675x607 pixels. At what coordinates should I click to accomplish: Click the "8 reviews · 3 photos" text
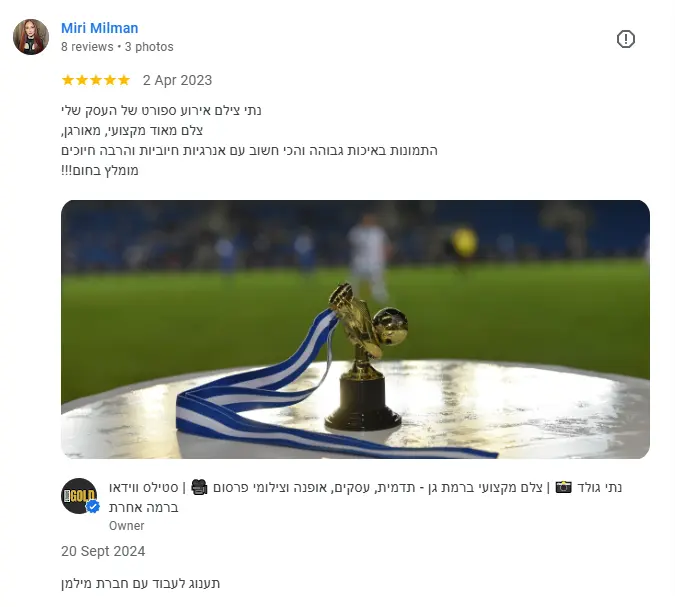pyautogui.click(x=117, y=46)
